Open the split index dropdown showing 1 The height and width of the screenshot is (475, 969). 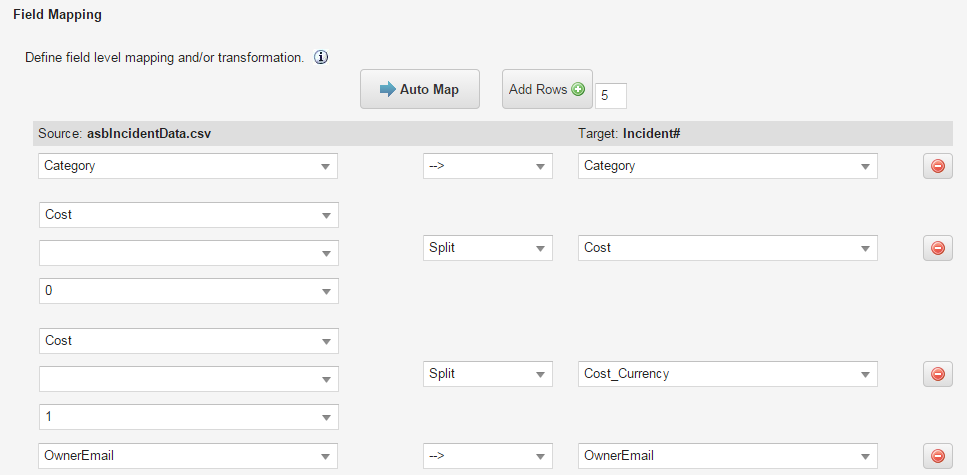pos(188,416)
